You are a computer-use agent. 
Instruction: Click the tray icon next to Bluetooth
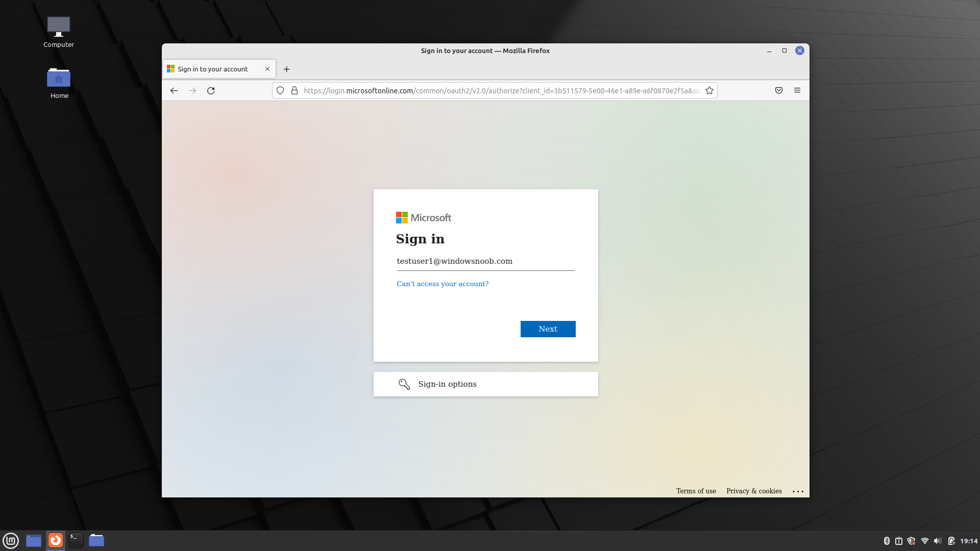(899, 541)
